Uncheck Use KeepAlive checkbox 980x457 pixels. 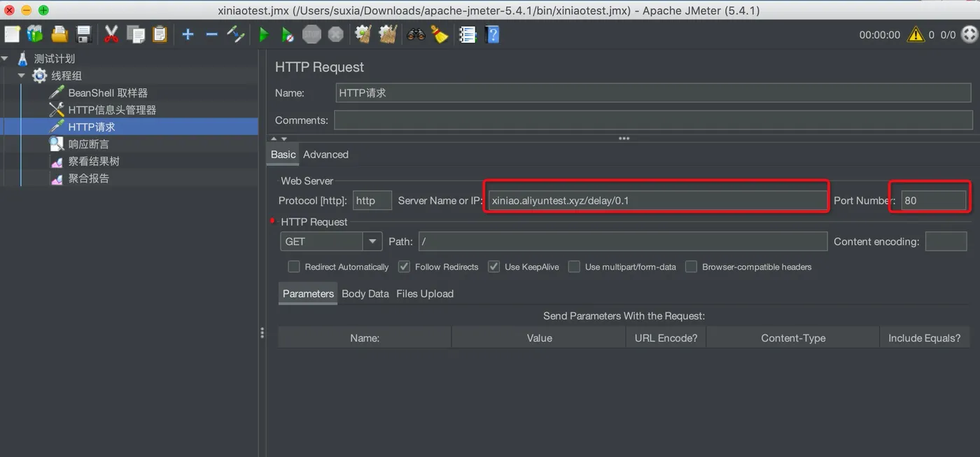tap(493, 267)
